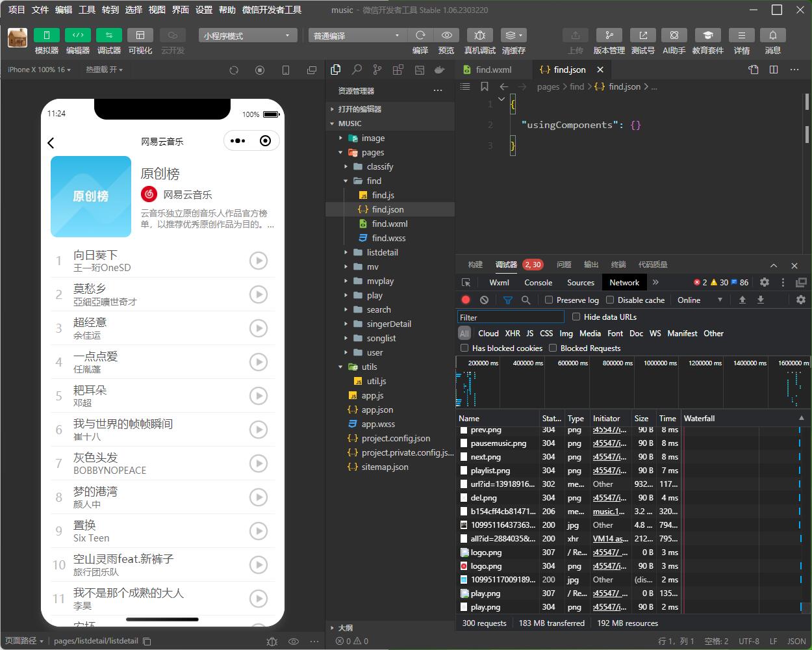This screenshot has height=650, width=812.
Task: Open 版本管理 version control
Action: (609, 35)
